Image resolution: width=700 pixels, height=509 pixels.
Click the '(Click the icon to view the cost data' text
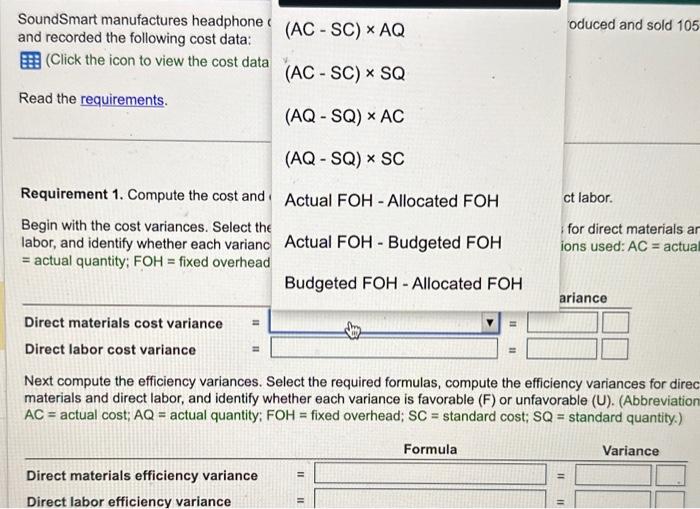click(x=157, y=61)
